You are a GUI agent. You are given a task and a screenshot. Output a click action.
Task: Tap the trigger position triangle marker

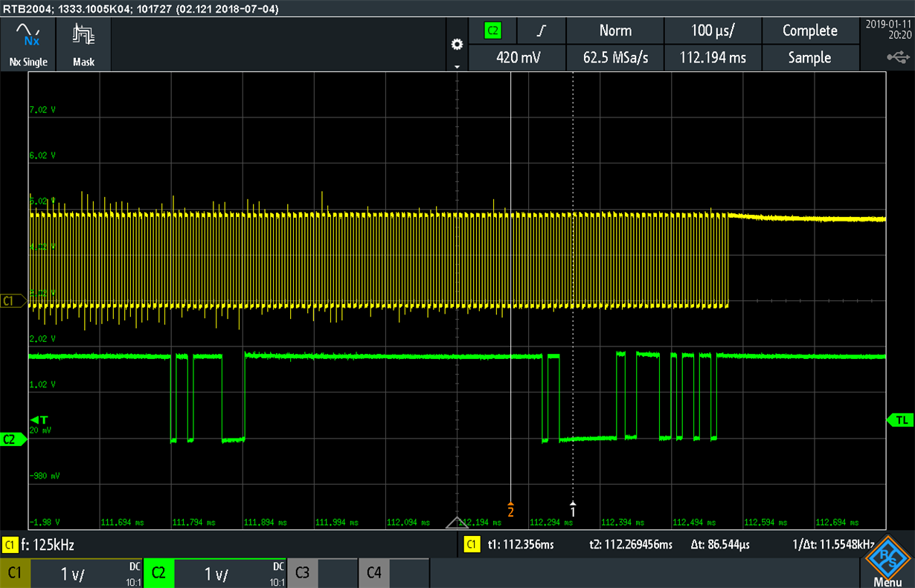457,523
